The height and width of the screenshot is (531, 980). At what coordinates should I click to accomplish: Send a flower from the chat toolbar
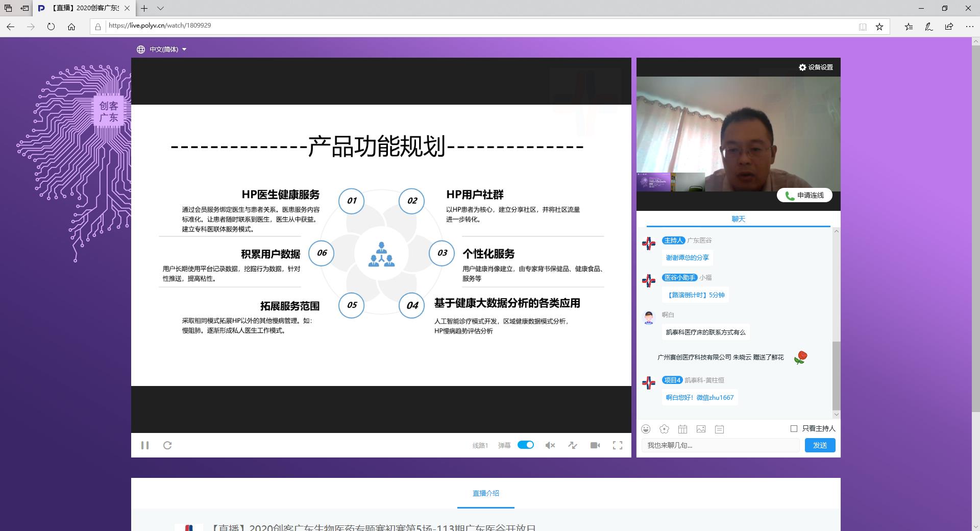pos(664,429)
